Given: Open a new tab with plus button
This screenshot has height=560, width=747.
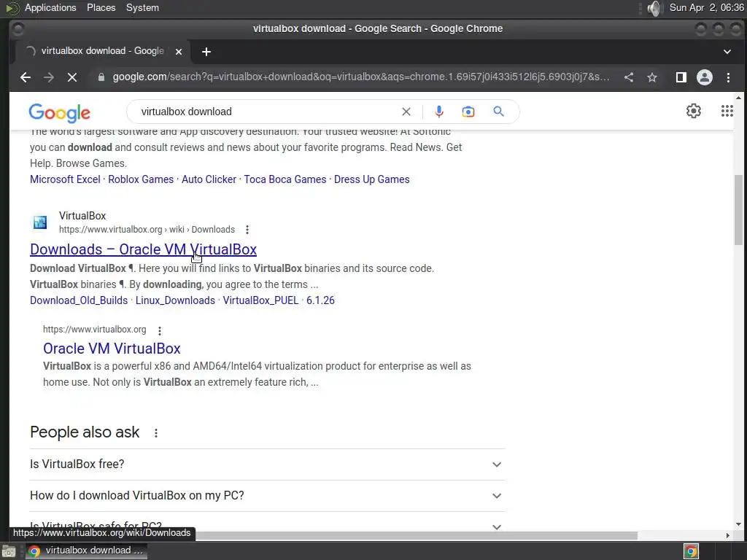Looking at the screenshot, I should click(206, 52).
